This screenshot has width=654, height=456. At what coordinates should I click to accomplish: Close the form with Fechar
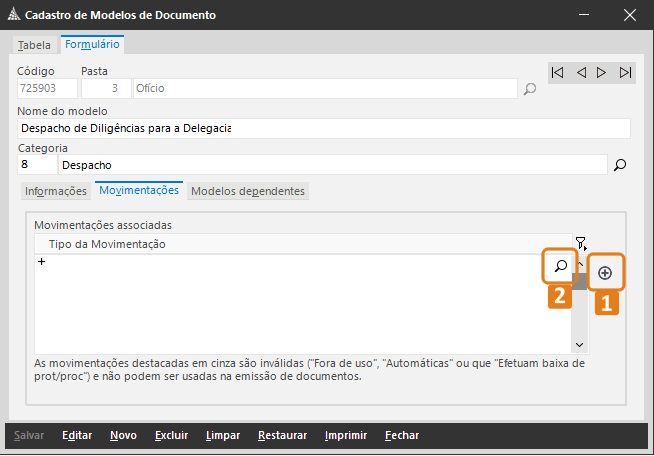click(x=402, y=435)
